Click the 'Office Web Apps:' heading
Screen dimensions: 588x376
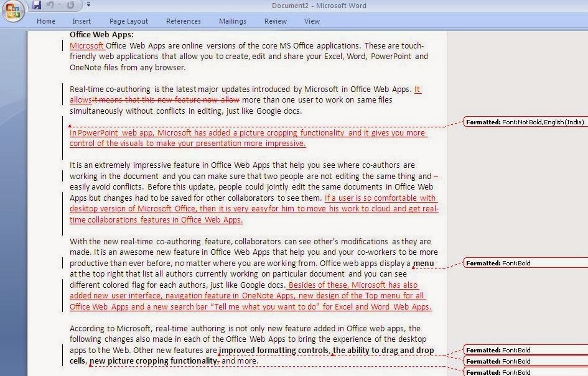(x=101, y=34)
